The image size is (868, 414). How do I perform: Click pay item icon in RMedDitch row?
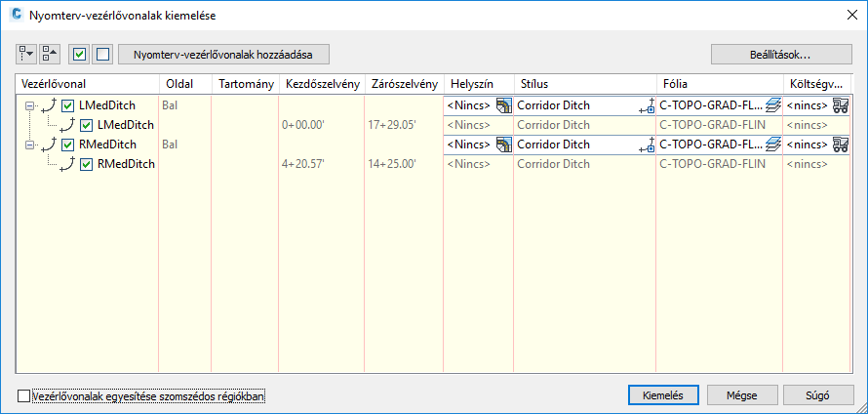click(841, 145)
